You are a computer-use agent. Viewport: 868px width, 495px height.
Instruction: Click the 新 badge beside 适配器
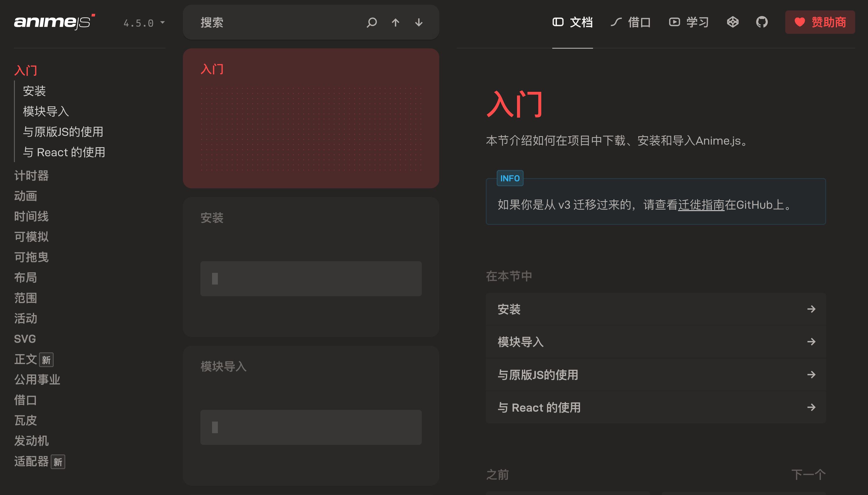(x=58, y=462)
